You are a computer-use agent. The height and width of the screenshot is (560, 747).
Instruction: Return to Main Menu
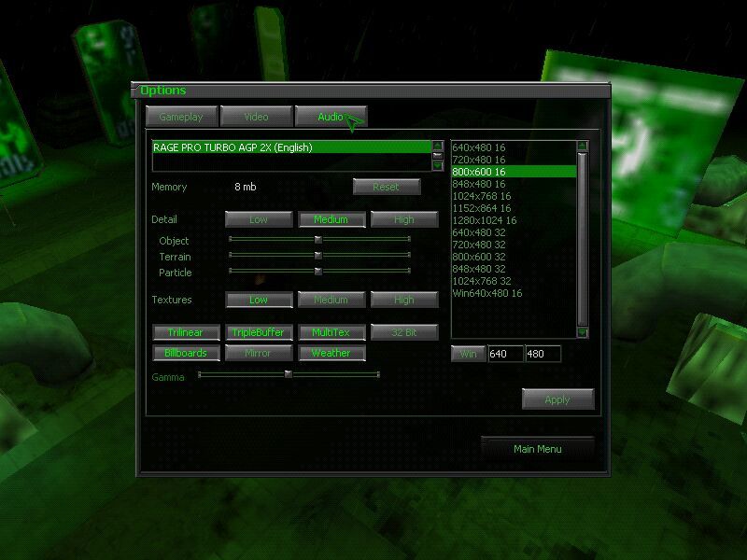[x=537, y=449]
